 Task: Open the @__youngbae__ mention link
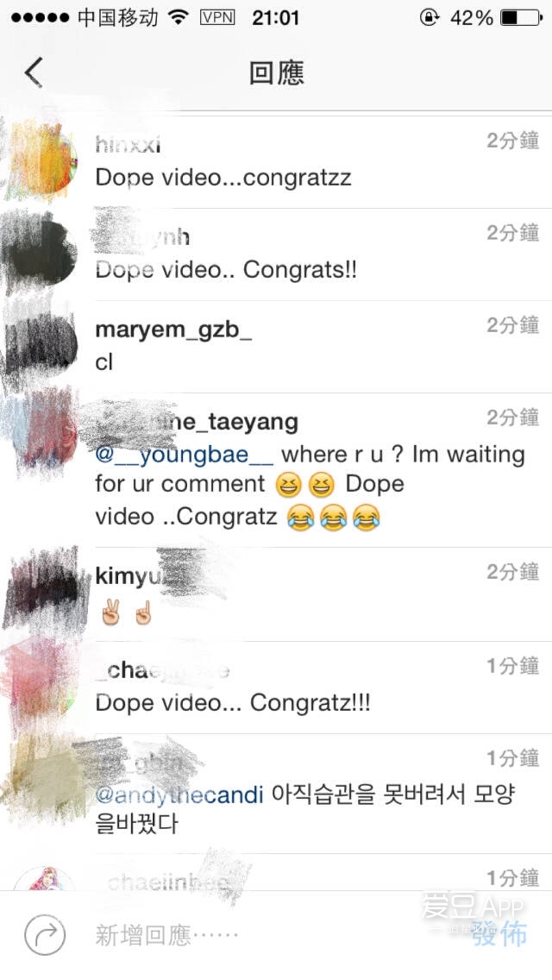coord(184,455)
